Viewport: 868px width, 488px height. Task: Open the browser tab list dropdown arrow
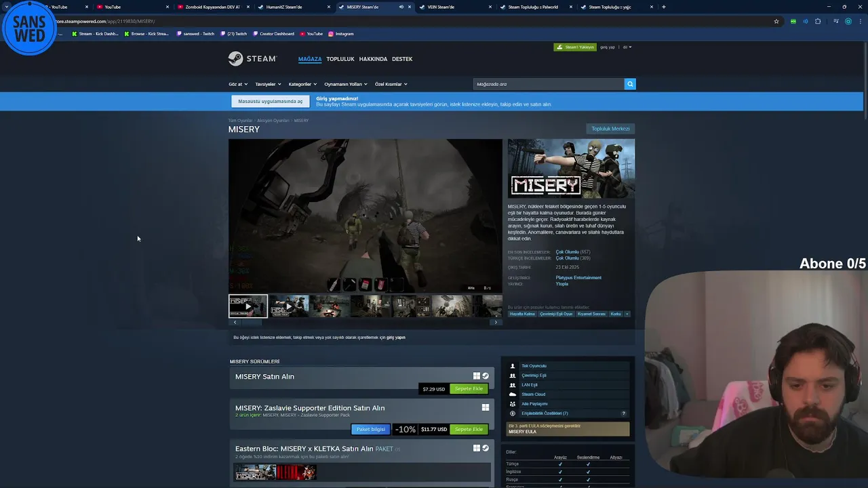point(7,7)
